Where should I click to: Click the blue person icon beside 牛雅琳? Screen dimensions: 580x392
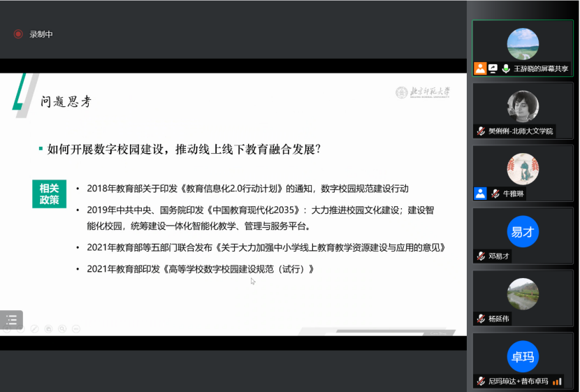pyautogui.click(x=480, y=194)
